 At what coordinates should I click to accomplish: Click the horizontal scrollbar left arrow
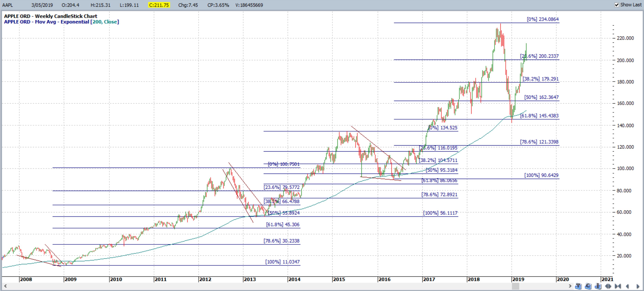[x=5, y=286]
